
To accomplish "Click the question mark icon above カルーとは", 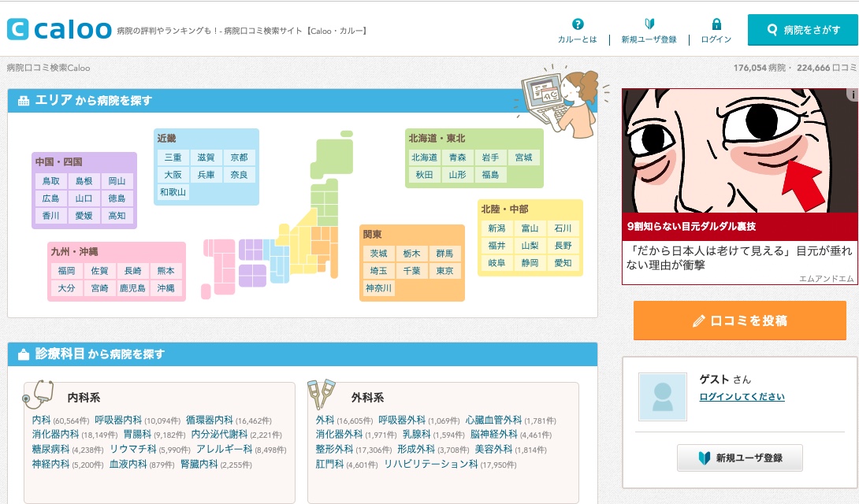I will 576,24.
